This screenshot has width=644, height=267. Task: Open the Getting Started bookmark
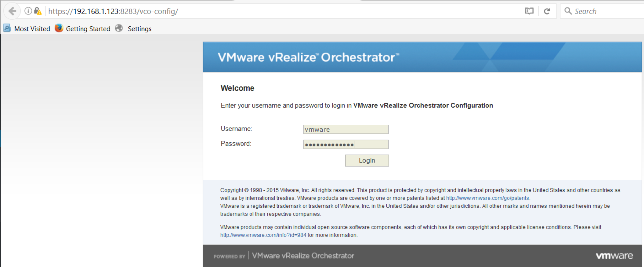pyautogui.click(x=88, y=29)
